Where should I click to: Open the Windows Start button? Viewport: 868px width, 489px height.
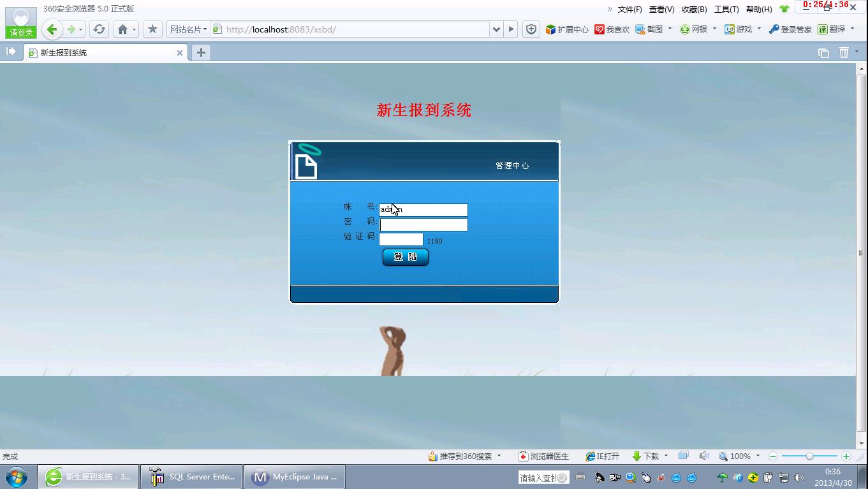17,476
